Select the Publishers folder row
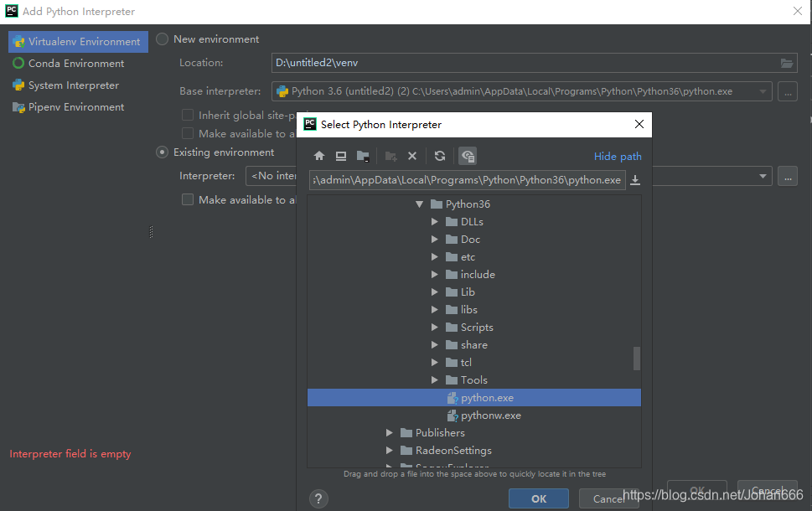 [473, 433]
